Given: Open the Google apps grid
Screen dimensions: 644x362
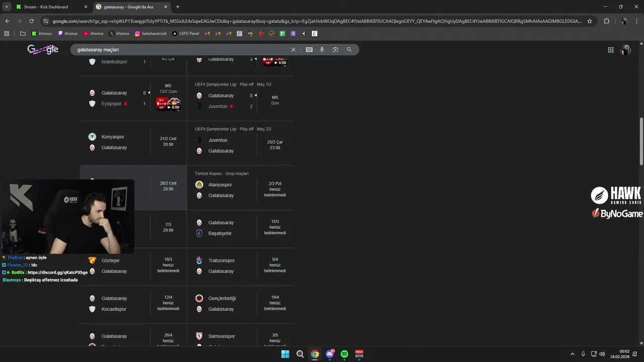Looking at the screenshot, I should tap(610, 50).
